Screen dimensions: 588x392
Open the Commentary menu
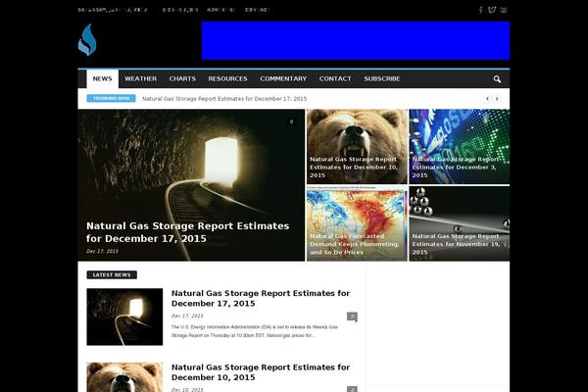(283, 78)
